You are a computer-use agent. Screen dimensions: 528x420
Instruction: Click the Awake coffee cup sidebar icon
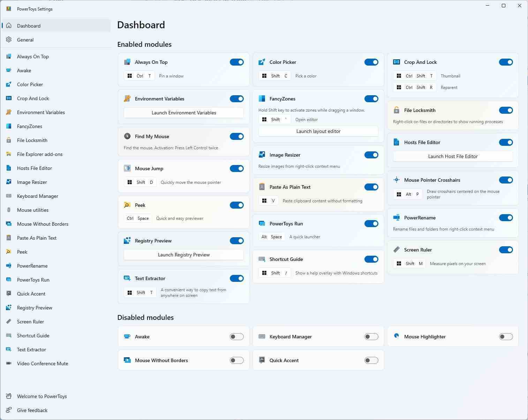9,70
